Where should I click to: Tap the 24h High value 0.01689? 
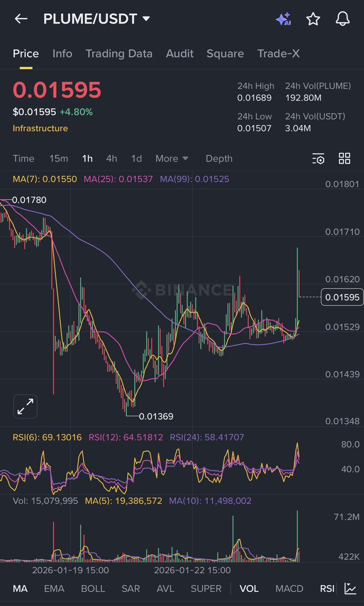254,98
